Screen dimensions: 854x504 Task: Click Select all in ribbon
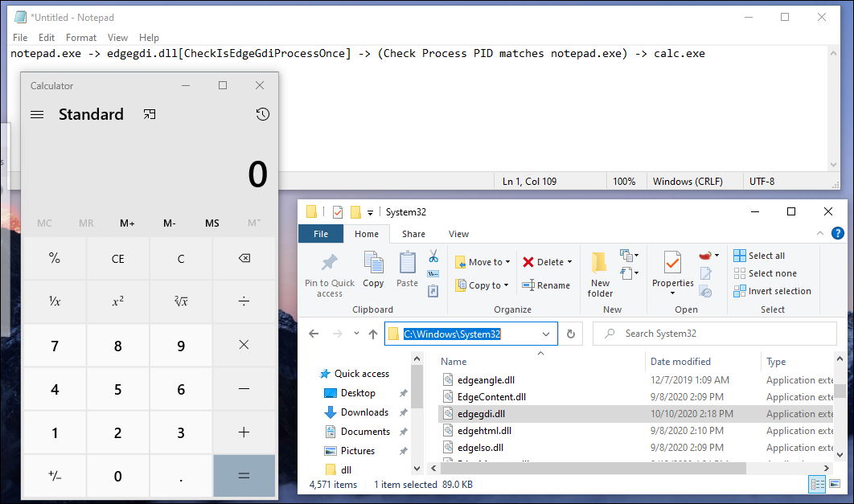tap(759, 256)
